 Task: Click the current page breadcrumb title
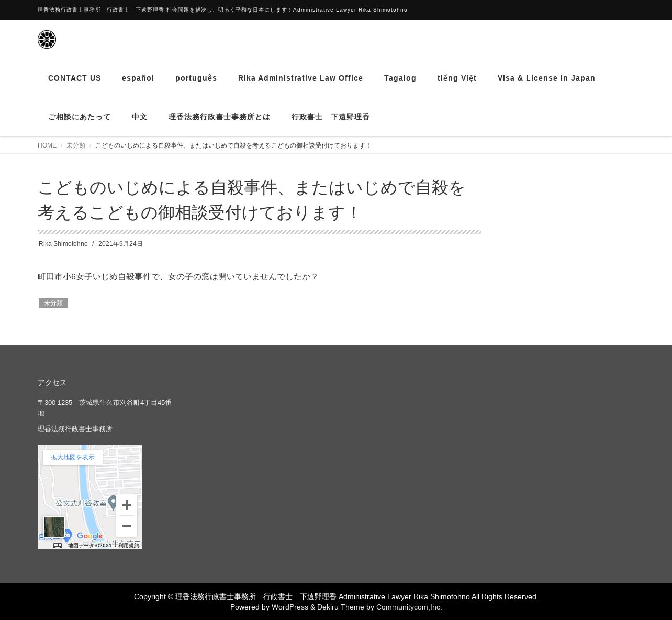pyautogui.click(x=233, y=145)
